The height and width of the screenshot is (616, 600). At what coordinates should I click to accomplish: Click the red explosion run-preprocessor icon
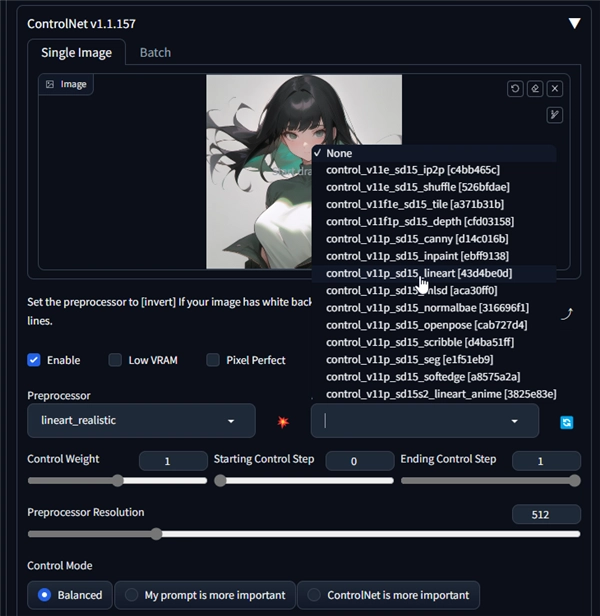283,422
